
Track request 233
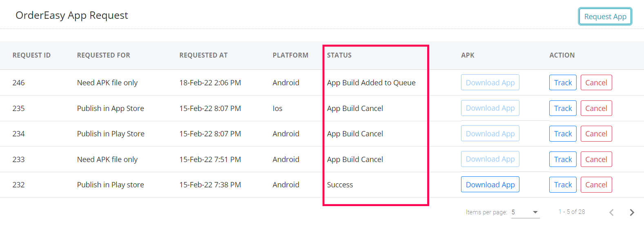pos(563,159)
